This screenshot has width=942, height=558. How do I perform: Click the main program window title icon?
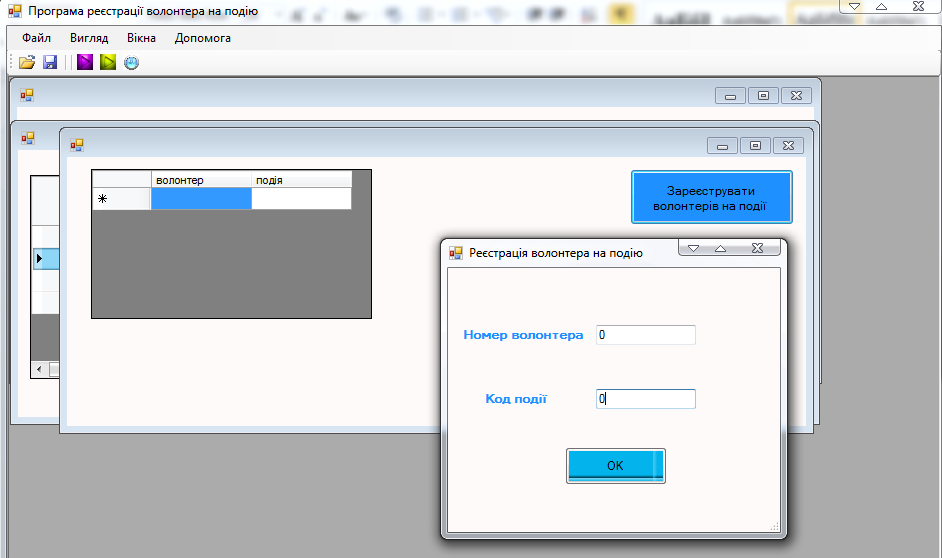[14, 11]
